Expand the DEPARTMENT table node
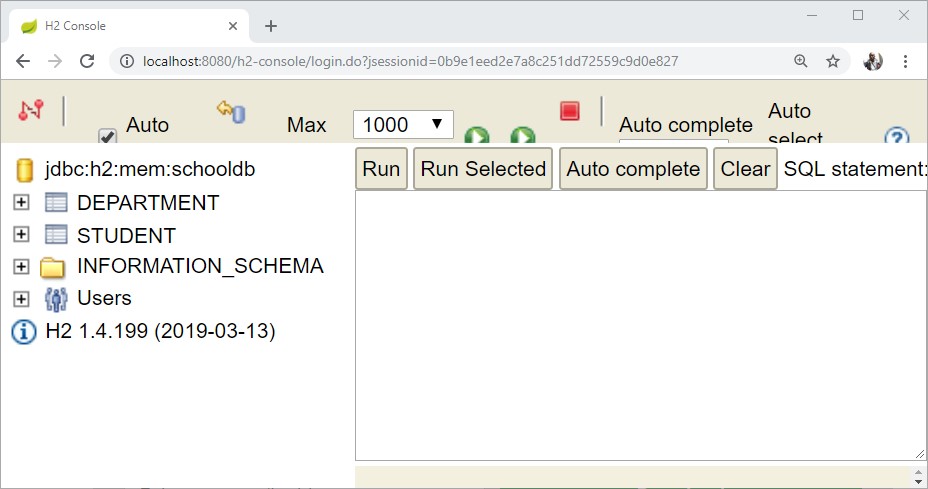 (x=21, y=203)
